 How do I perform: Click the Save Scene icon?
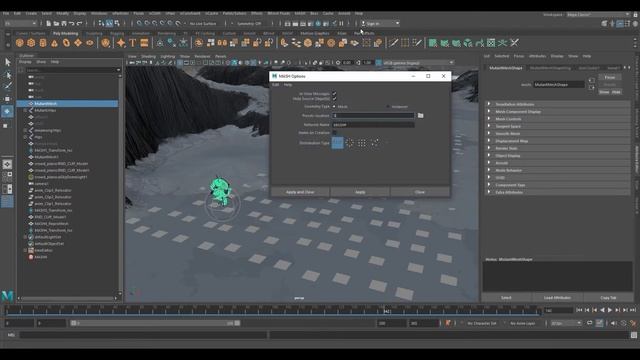click(64, 24)
